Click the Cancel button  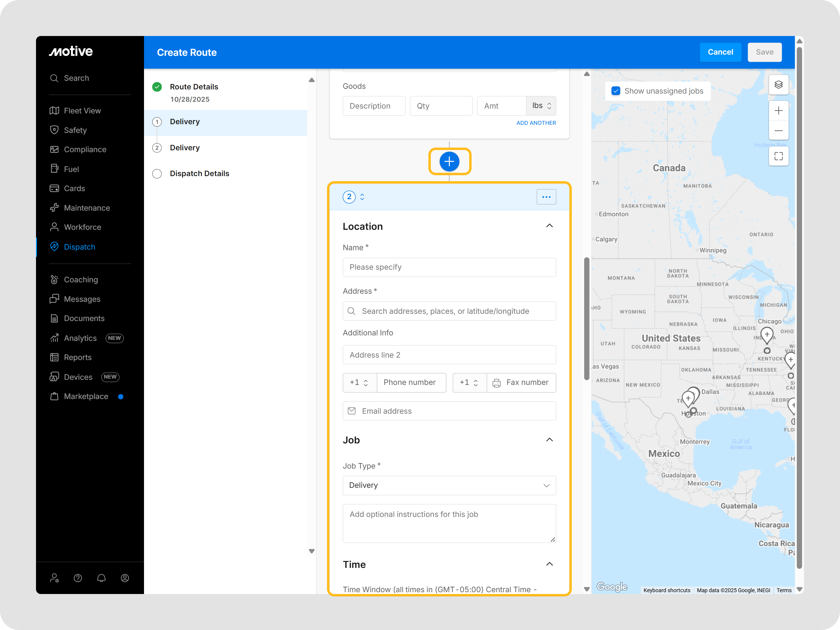(x=720, y=52)
